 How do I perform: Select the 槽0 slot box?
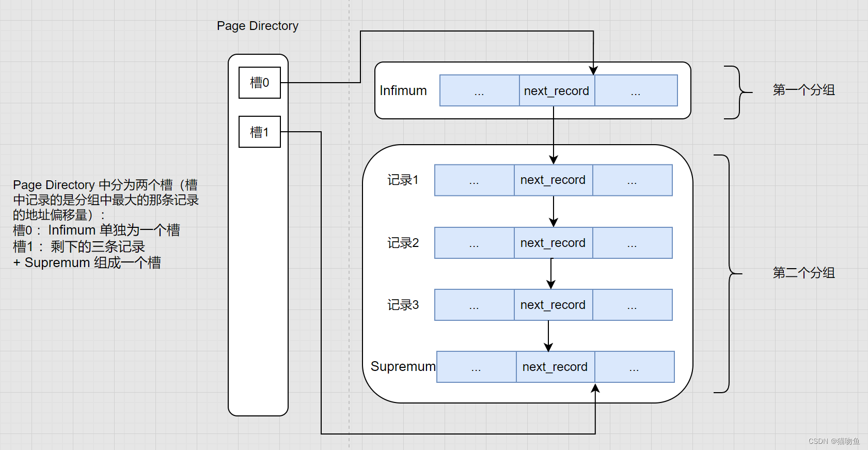tap(260, 83)
